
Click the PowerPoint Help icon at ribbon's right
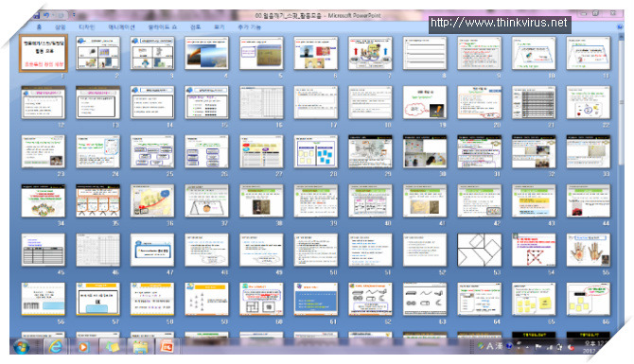[x=620, y=27]
